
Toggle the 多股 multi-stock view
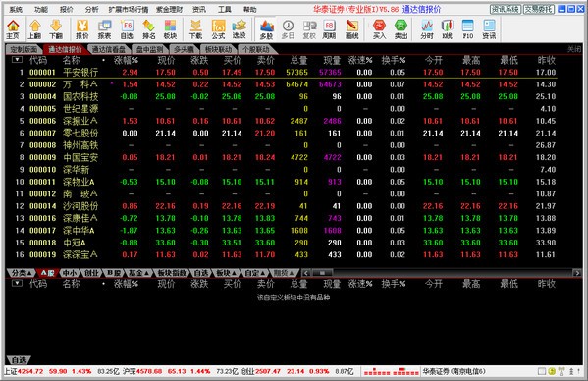266,29
